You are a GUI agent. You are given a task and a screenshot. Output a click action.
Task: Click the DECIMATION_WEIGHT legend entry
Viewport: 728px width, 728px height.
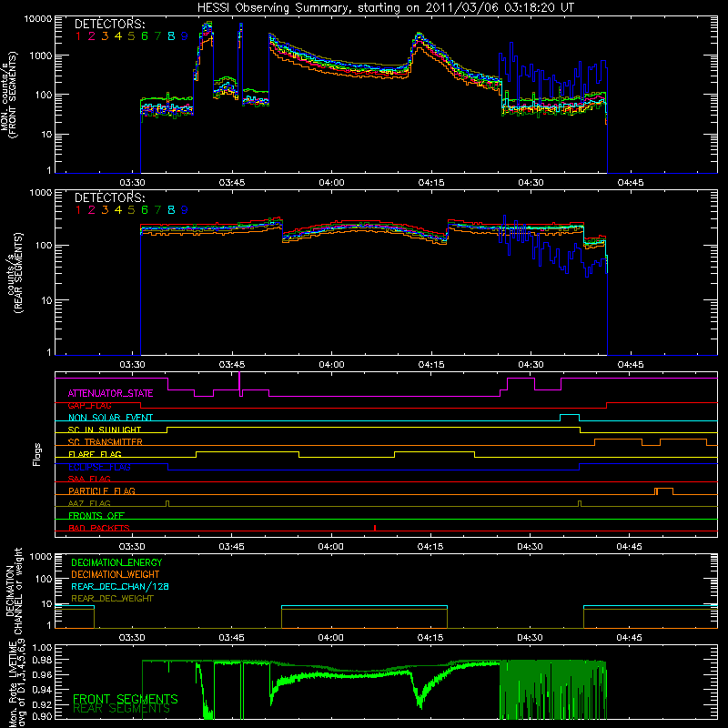pos(116,575)
